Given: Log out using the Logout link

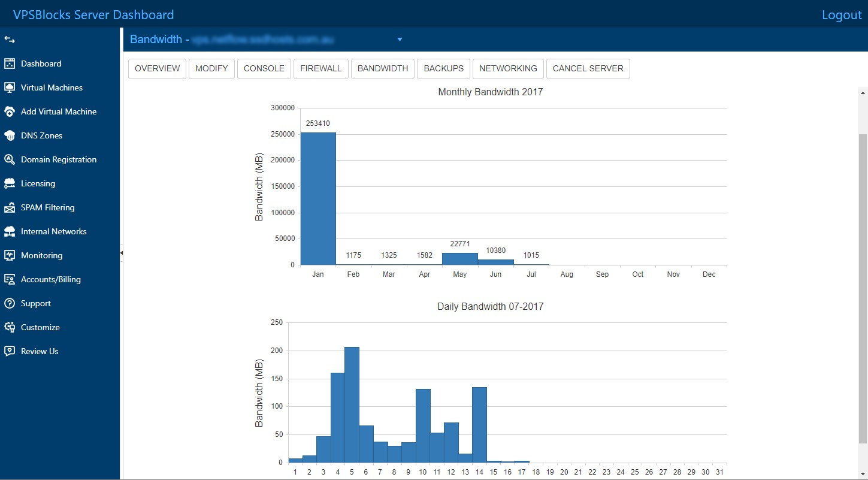Looking at the screenshot, I should pos(841,15).
